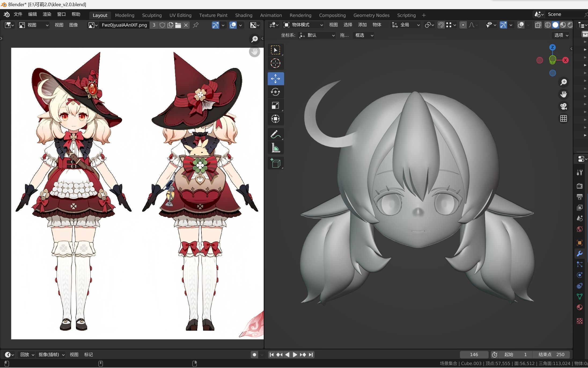Toggle overlays in the 3D viewport header
Screen dimensions: 588x368
(521, 25)
